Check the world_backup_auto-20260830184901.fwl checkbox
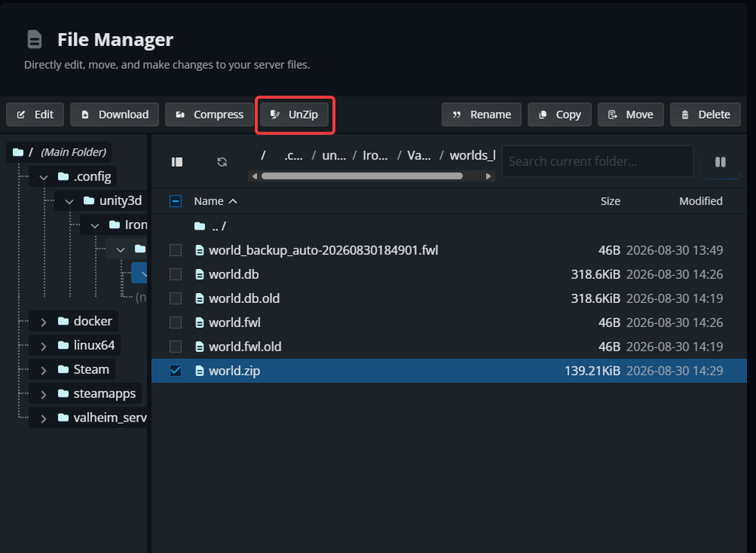This screenshot has height=553, width=756. coord(175,250)
